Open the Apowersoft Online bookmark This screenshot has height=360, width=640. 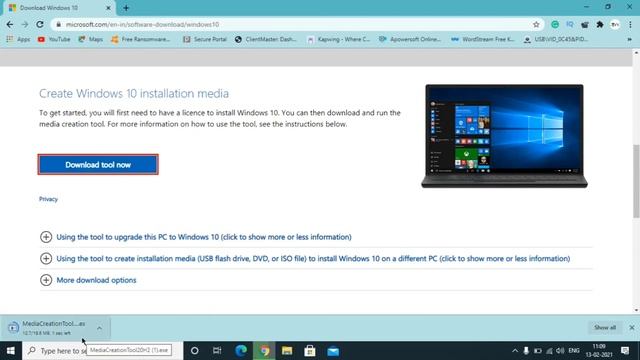(x=410, y=39)
